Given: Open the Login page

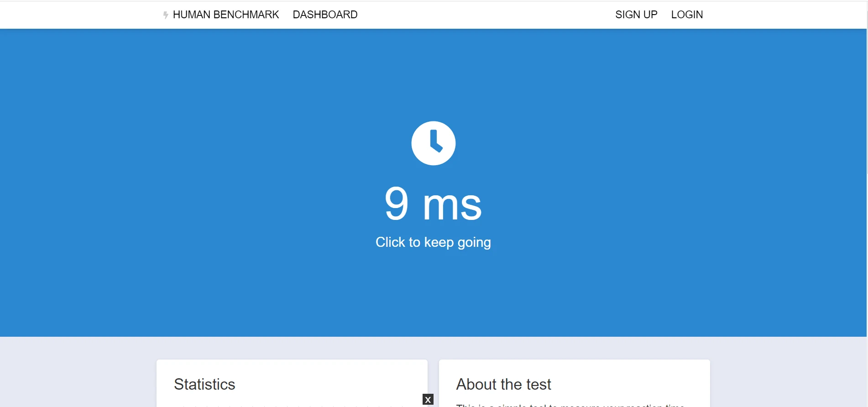Looking at the screenshot, I should (686, 15).
